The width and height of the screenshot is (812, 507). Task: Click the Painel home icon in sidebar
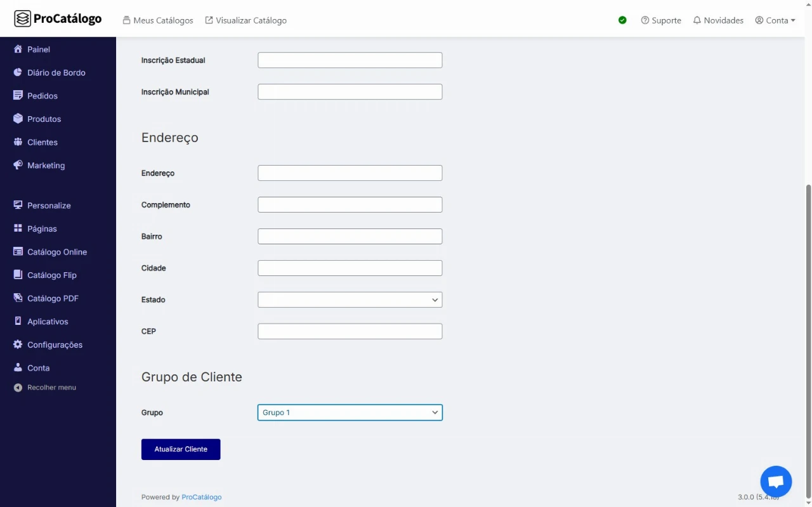18,49
